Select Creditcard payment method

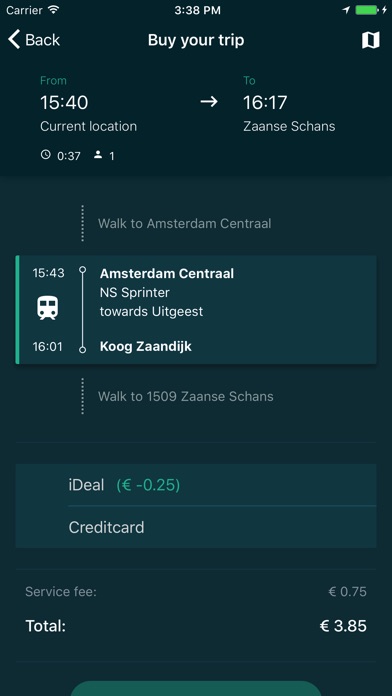(x=196, y=527)
